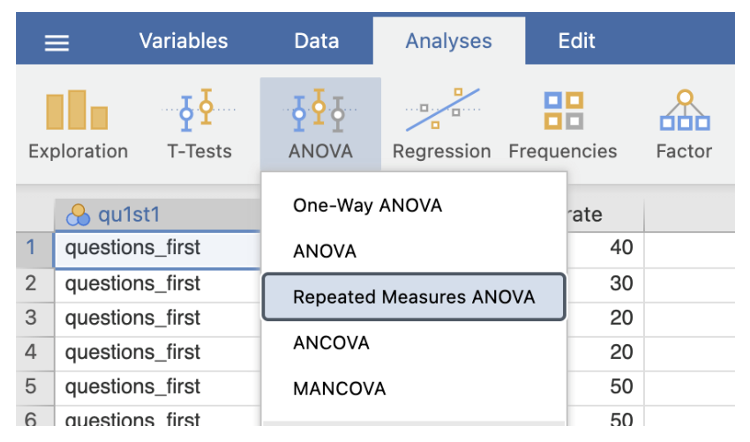Switch to the Variables tab
Viewport: 750px width, 442px height.
pyautogui.click(x=183, y=41)
